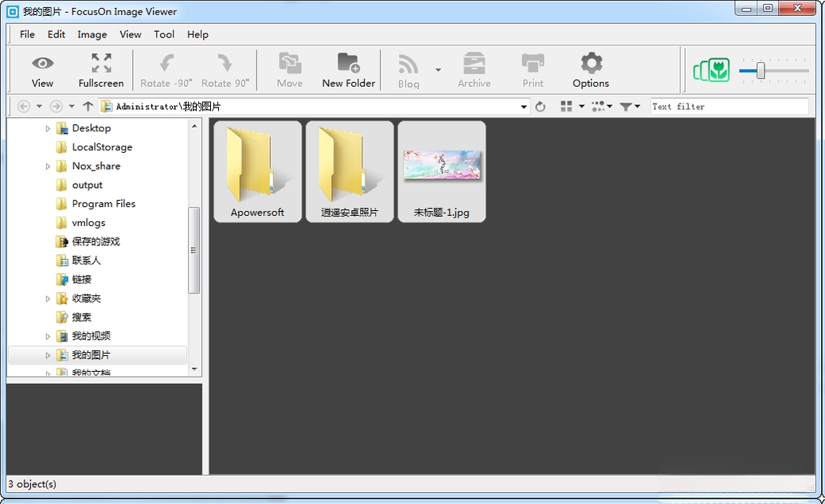Open the View menu

[x=130, y=34]
